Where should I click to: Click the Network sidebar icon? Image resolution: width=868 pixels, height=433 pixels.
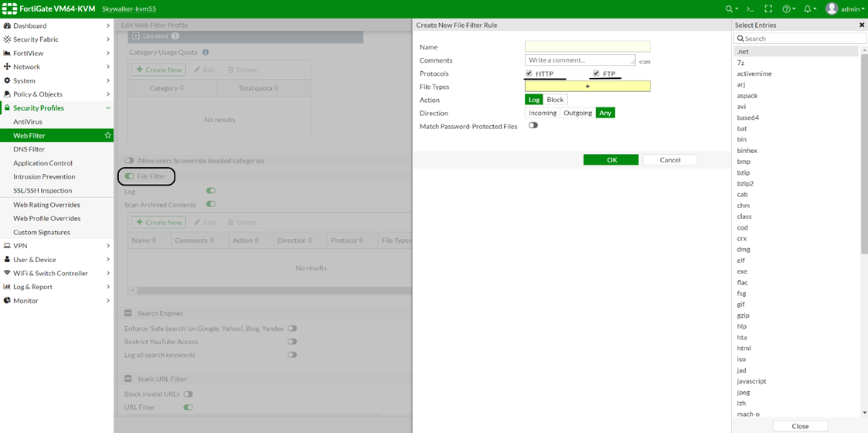pyautogui.click(x=7, y=66)
